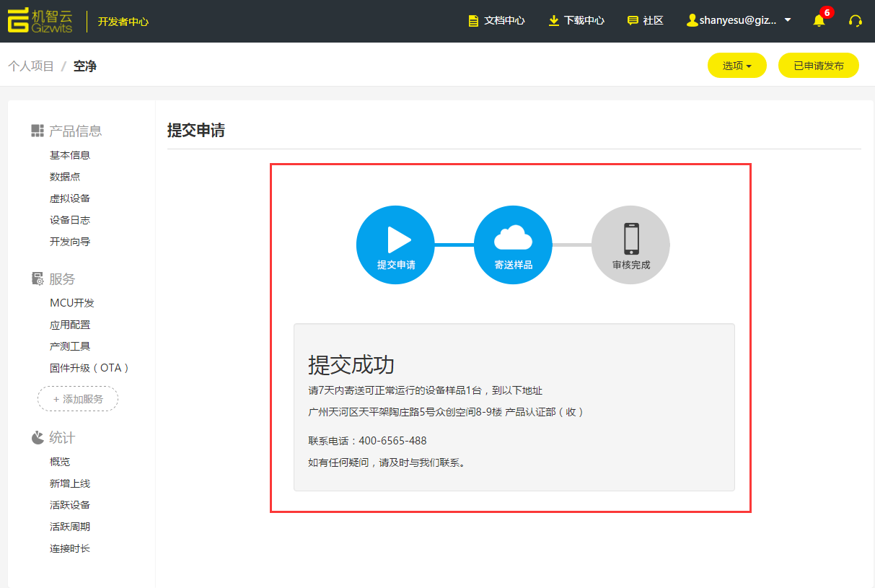
Task: Open 下载中心 download link
Action: click(x=576, y=21)
